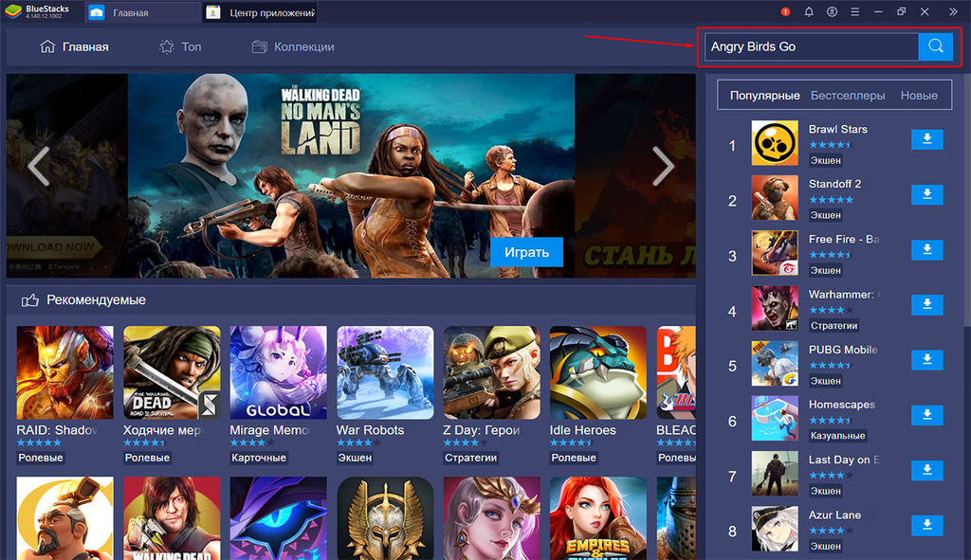Screen dimensions: 971x560
Task: Open Warhammer app icon
Action: (775, 308)
